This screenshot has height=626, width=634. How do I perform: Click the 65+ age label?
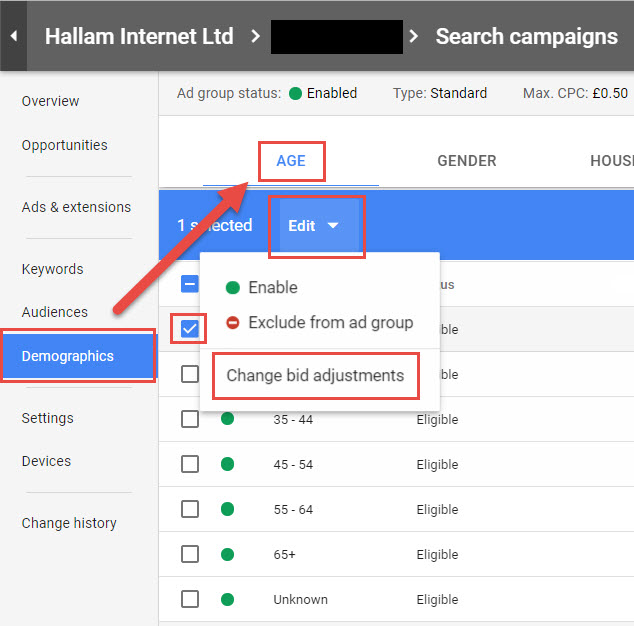[x=284, y=554]
